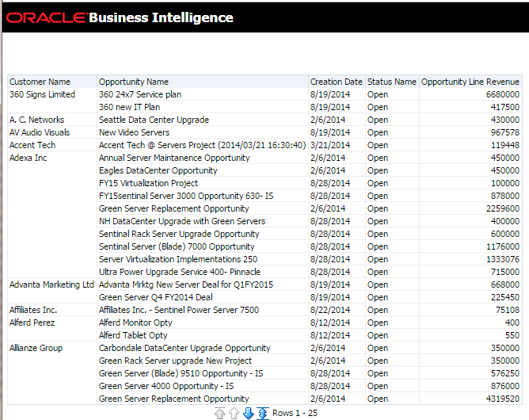Click the Previous Rows up arrow
The height and width of the screenshot is (420, 529).
click(234, 413)
